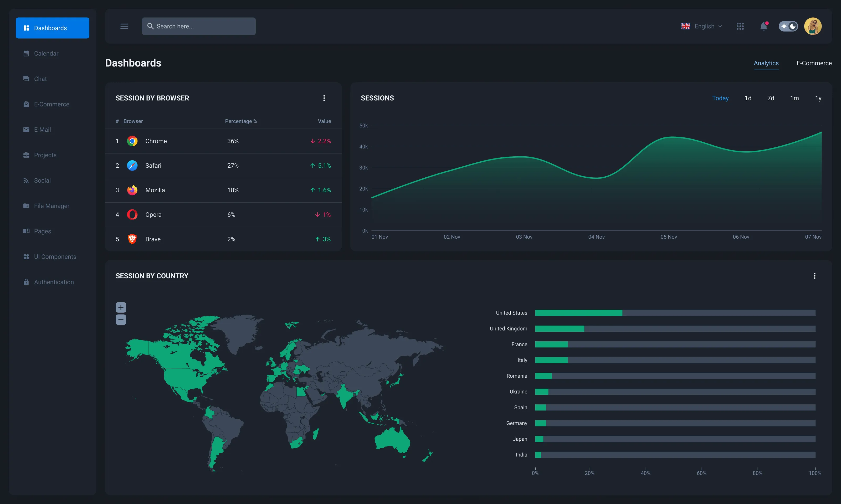The height and width of the screenshot is (504, 841).
Task: Open Session By Country options menu
Action: (x=814, y=276)
